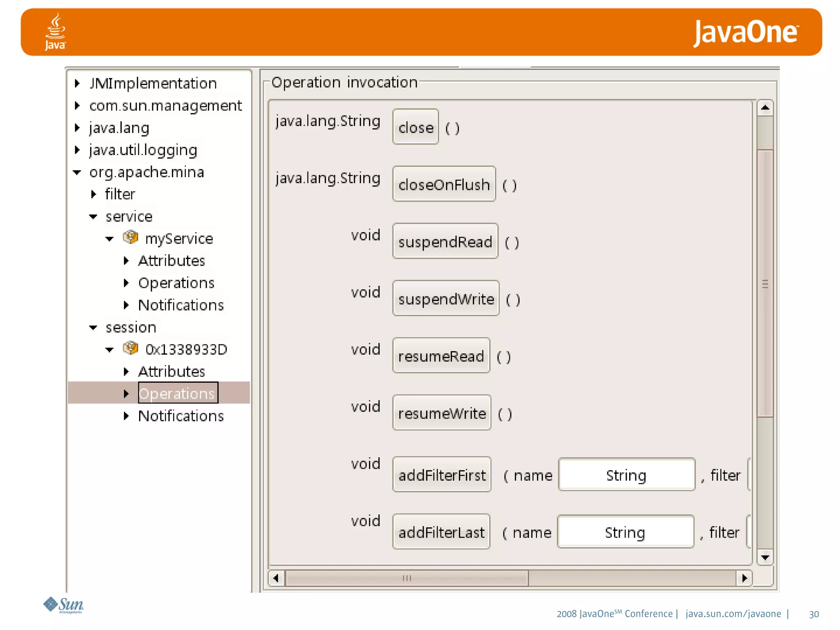Viewport: 840px width, 630px height.
Task: Collapse the myService node arrow
Action: (110, 239)
